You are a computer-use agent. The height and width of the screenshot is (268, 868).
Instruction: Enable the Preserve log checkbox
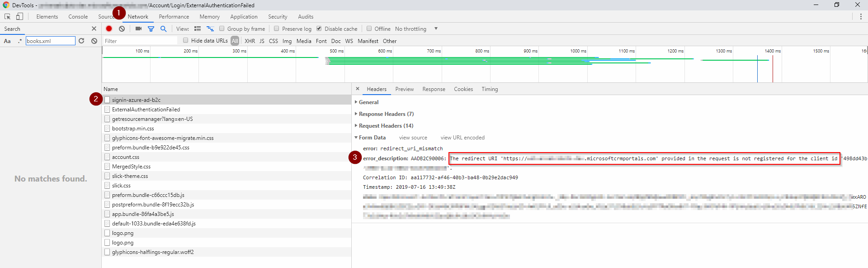277,29
